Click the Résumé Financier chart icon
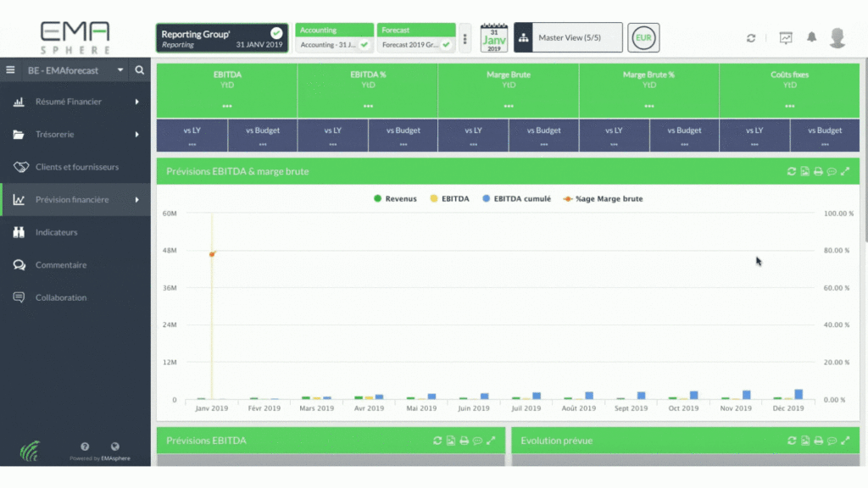This screenshot has height=488, width=868. tap(19, 102)
